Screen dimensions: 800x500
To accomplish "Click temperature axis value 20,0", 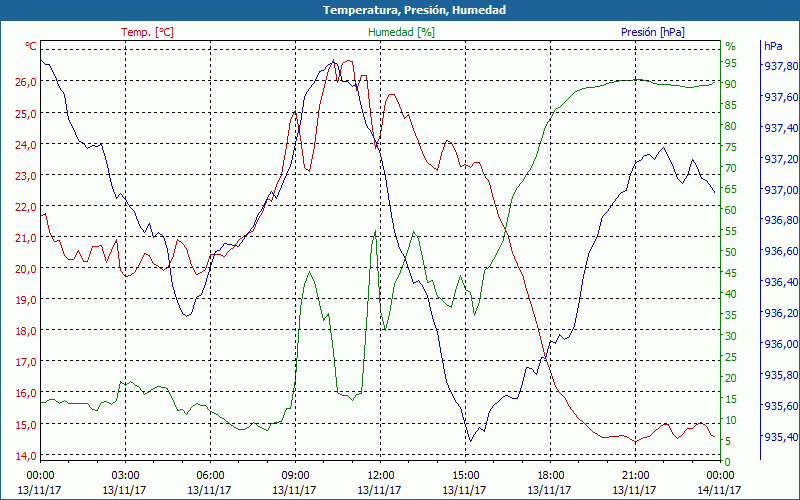I will pyautogui.click(x=27, y=269).
